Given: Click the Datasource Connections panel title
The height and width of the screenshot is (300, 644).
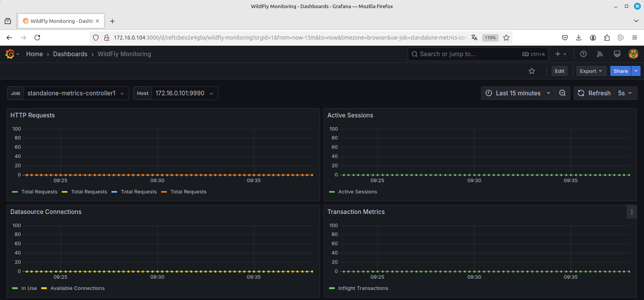Looking at the screenshot, I should (46, 212).
